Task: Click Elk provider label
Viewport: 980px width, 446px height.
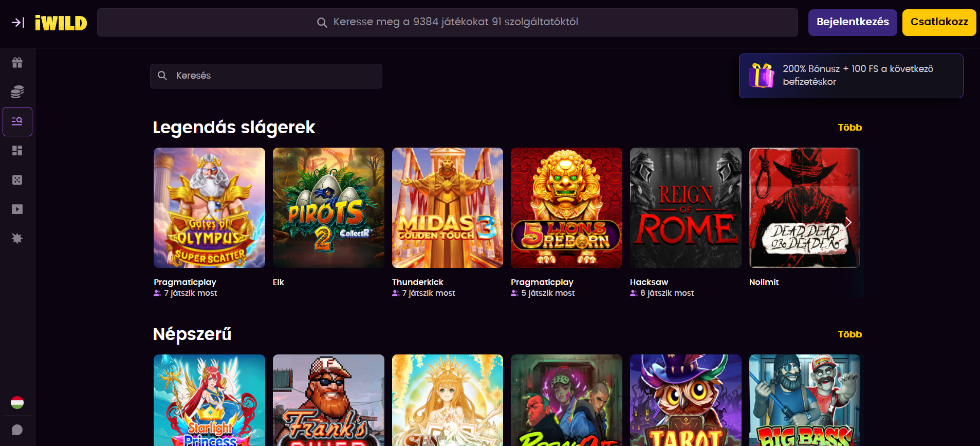Action: pyautogui.click(x=279, y=282)
